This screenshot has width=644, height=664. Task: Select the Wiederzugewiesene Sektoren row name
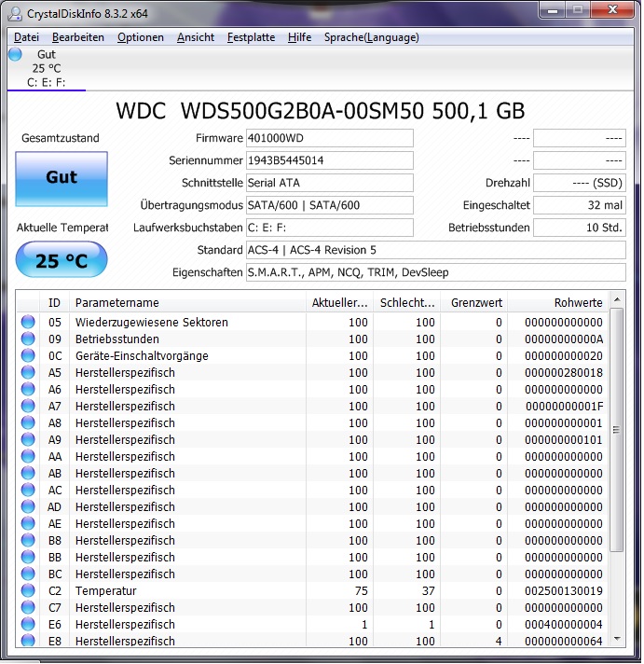tap(152, 323)
